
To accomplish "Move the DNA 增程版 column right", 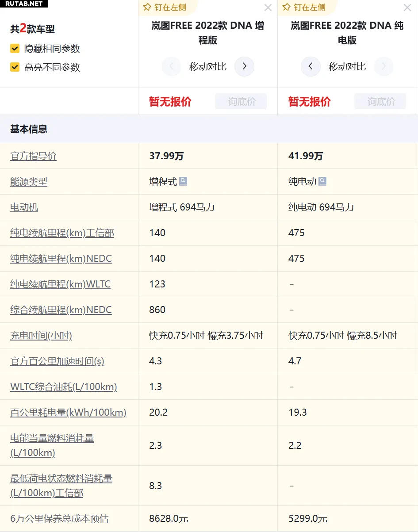I will pyautogui.click(x=244, y=67).
